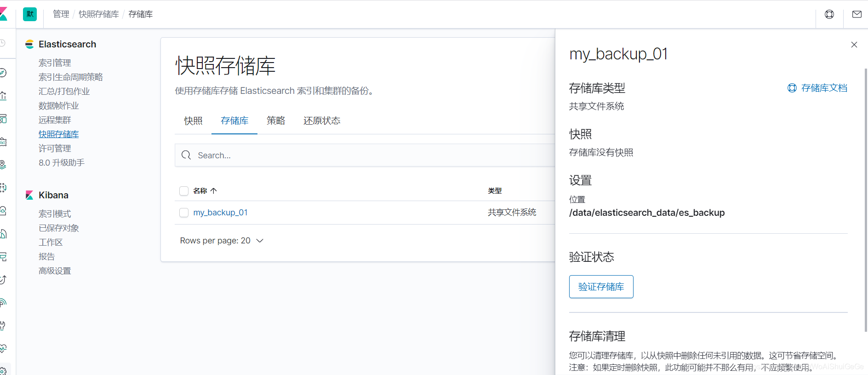Open recently viewed clock icon
Screen dimensions: 868x375
pos(2,43)
